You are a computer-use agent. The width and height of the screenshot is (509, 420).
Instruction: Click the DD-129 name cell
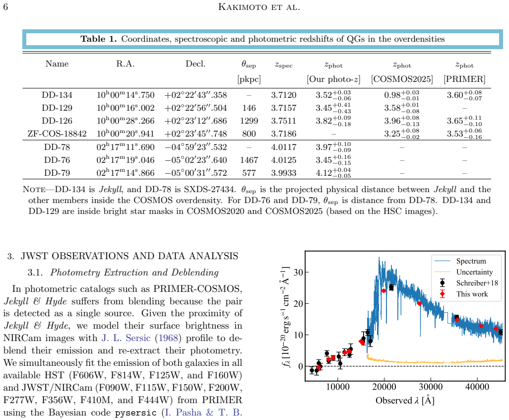(x=57, y=108)
